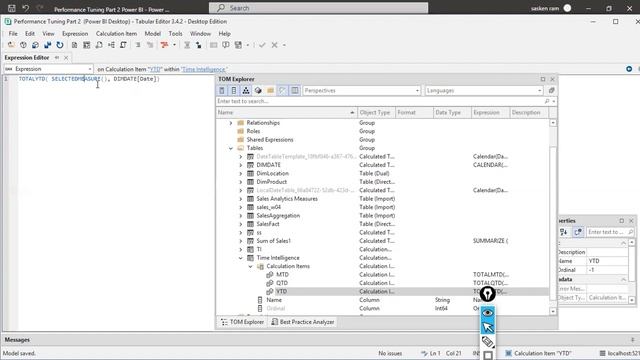Screen dimensions: 640x360
Task: Switch to the Best Practice Analyzer tab
Action: coord(303,322)
